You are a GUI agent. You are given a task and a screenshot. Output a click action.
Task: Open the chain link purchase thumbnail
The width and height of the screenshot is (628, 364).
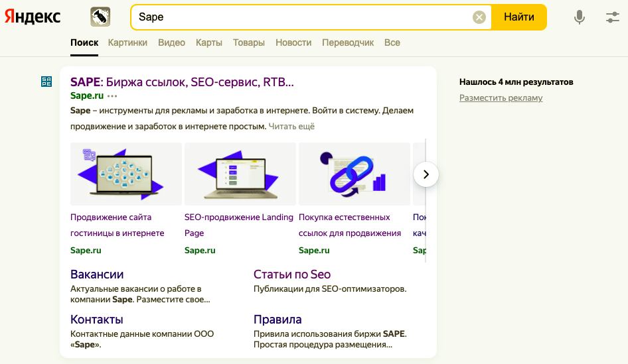pyautogui.click(x=354, y=174)
